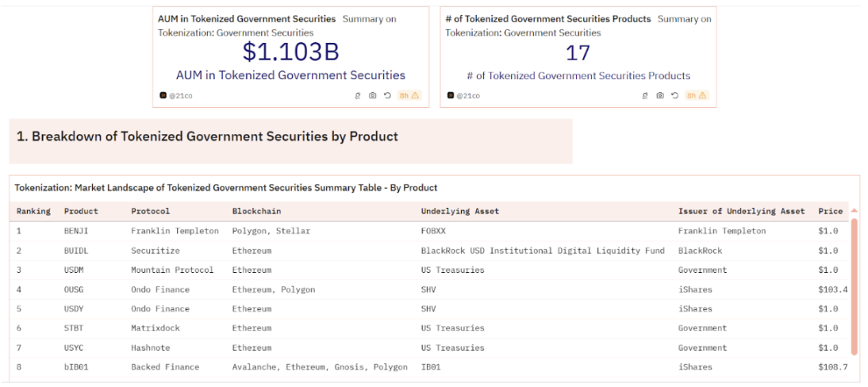Click the 21co avatar icon on the AUM card
The width and height of the screenshot is (868, 387).
click(x=163, y=95)
